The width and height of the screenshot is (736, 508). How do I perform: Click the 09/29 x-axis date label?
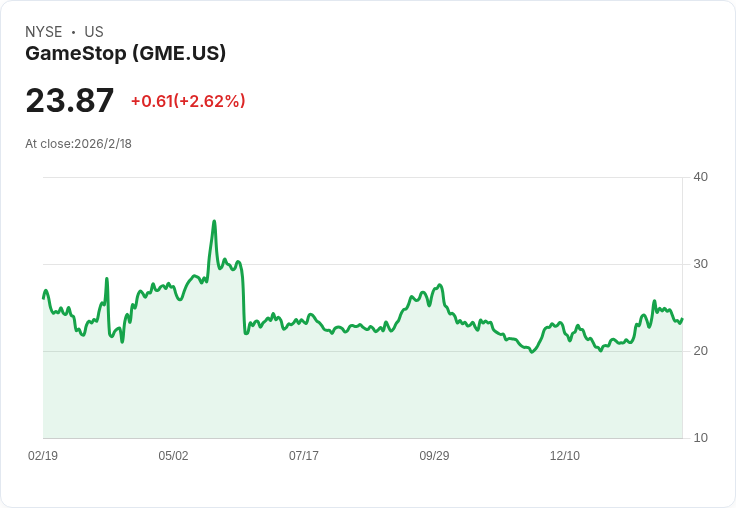click(434, 456)
